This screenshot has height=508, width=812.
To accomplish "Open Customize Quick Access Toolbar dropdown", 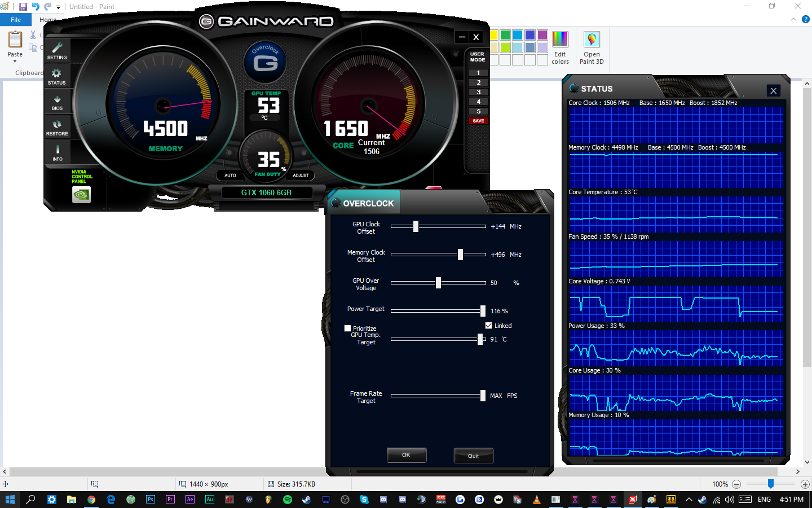I will click(x=58, y=7).
